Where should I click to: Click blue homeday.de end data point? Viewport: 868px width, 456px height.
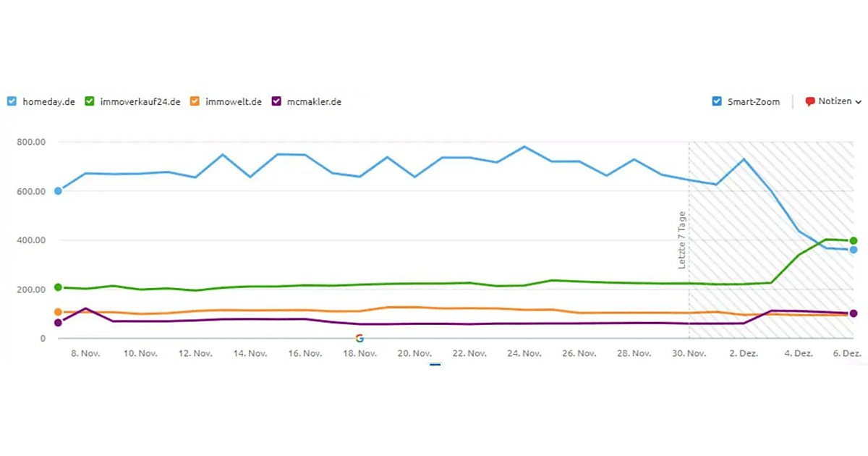(x=854, y=250)
